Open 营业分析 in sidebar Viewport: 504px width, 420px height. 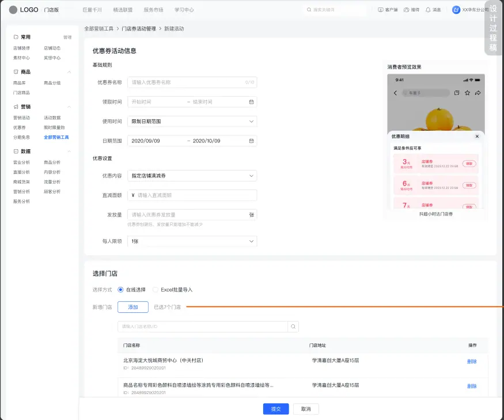coord(21,162)
